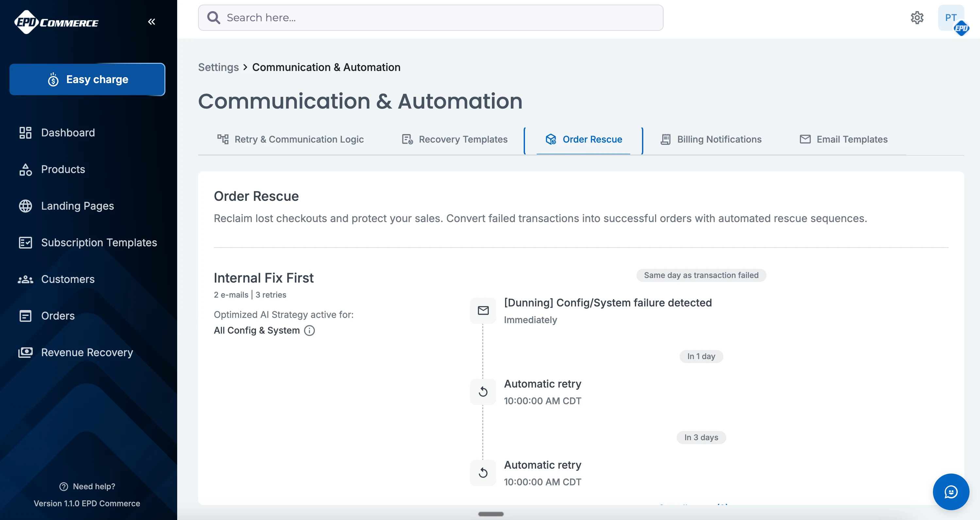Open the live chat bubble
This screenshot has height=520, width=980.
pos(951,492)
